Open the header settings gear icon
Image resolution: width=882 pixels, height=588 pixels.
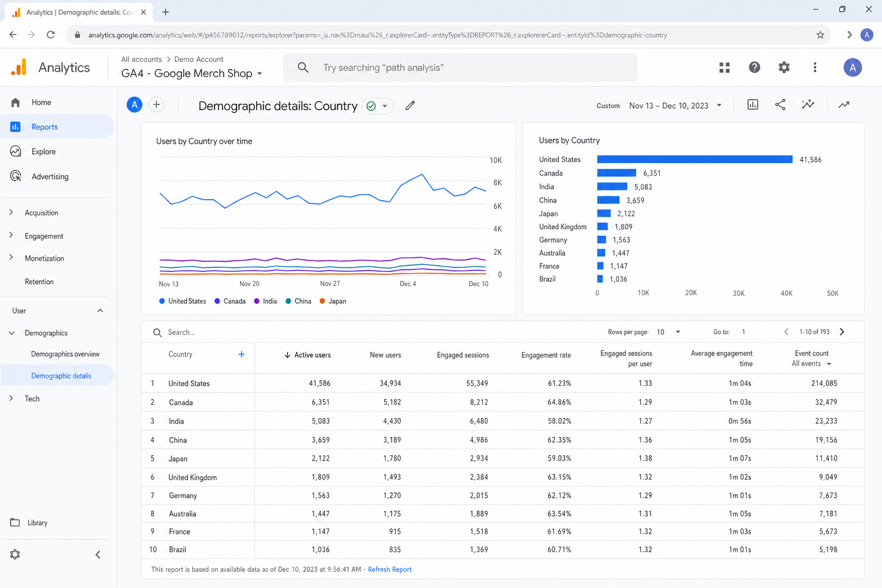tap(784, 68)
